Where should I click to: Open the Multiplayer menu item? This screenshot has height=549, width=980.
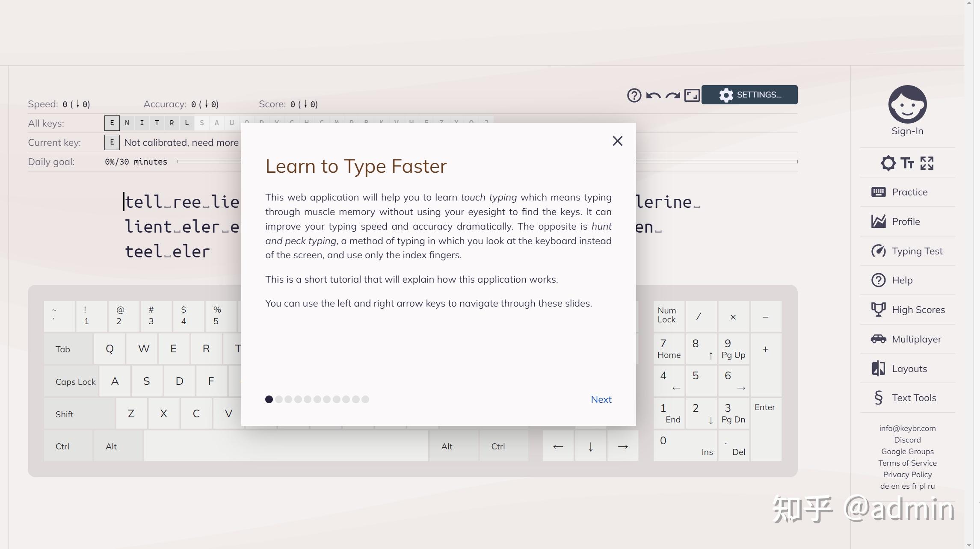tap(907, 339)
